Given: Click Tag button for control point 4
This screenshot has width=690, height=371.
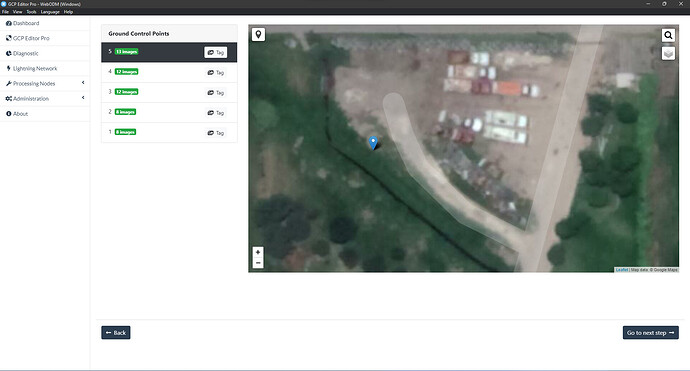Looking at the screenshot, I should point(216,73).
